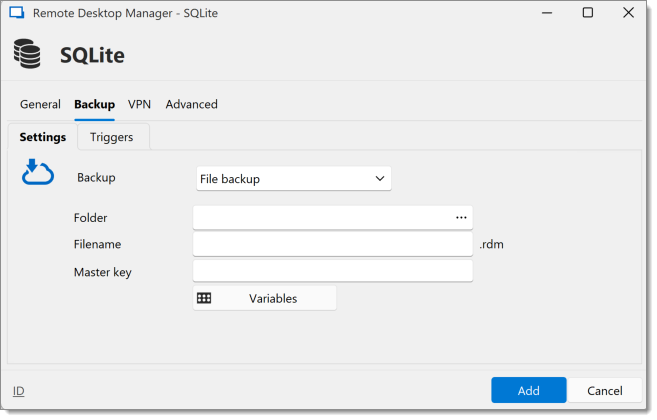Focus the Filename text field

point(333,244)
